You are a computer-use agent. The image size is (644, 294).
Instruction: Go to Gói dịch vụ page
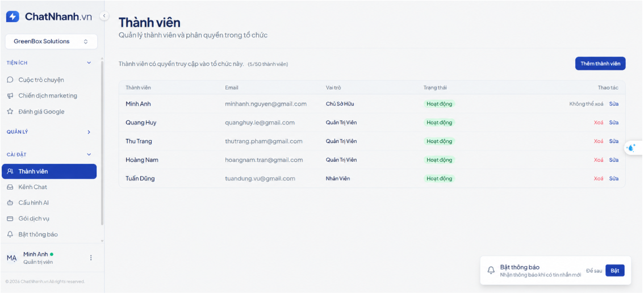[49, 219]
